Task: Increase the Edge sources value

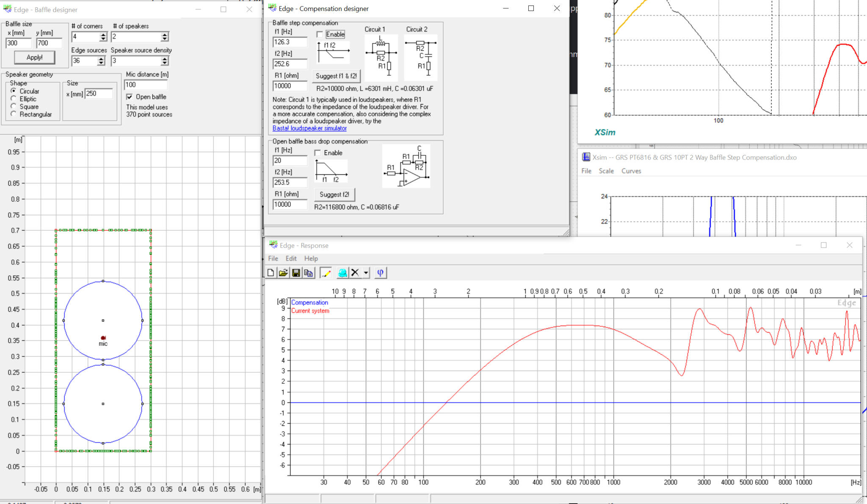Action: coord(101,59)
